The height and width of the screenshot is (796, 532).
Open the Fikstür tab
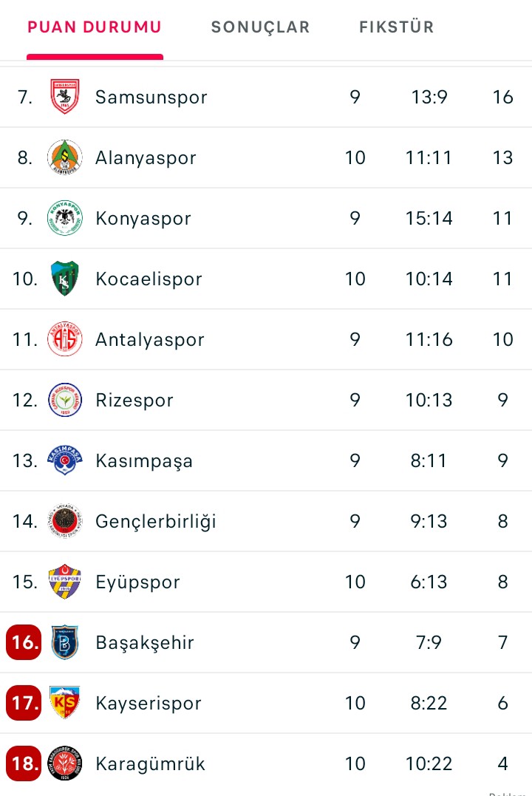click(396, 27)
